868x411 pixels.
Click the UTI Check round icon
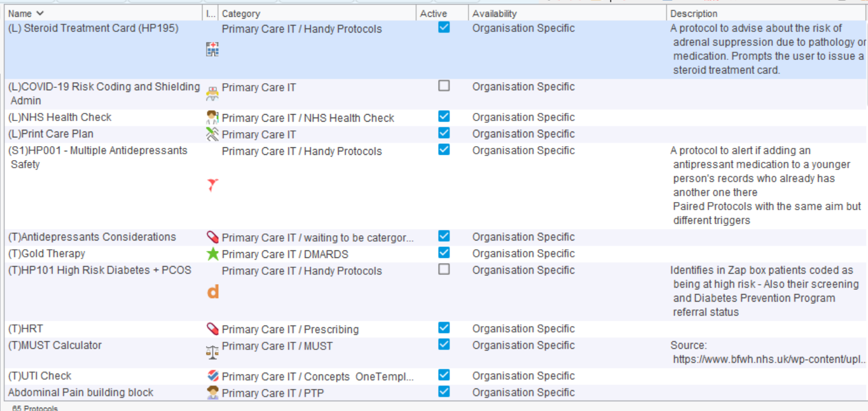[x=213, y=377]
